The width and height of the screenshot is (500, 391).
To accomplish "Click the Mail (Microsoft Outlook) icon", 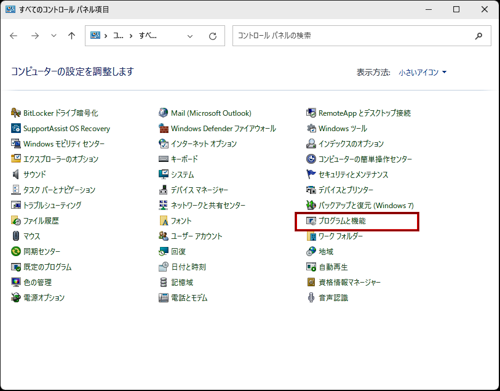I will pyautogui.click(x=163, y=113).
